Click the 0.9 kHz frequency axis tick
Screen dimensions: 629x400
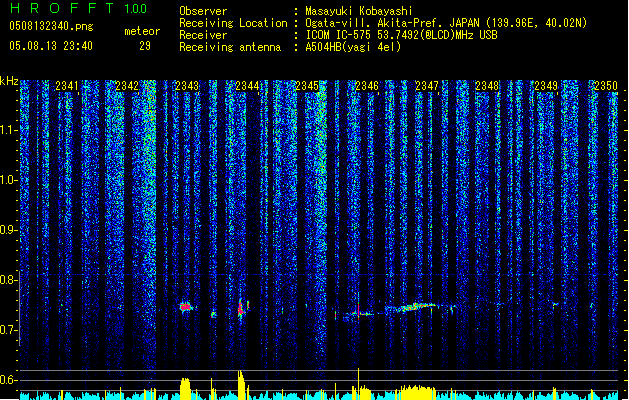[9, 230]
